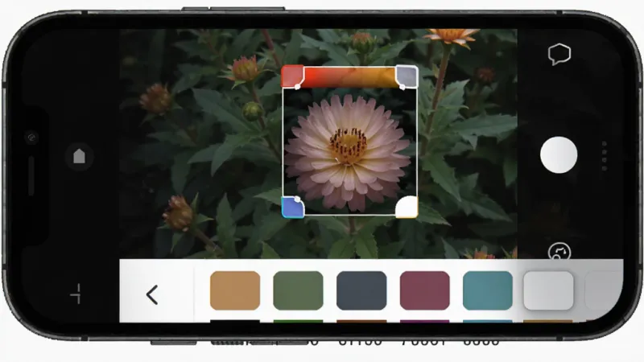
Task: Select the dark slate color swatch
Action: coord(361,290)
